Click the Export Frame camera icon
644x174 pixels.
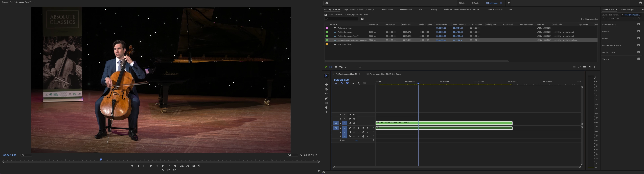pos(194,166)
